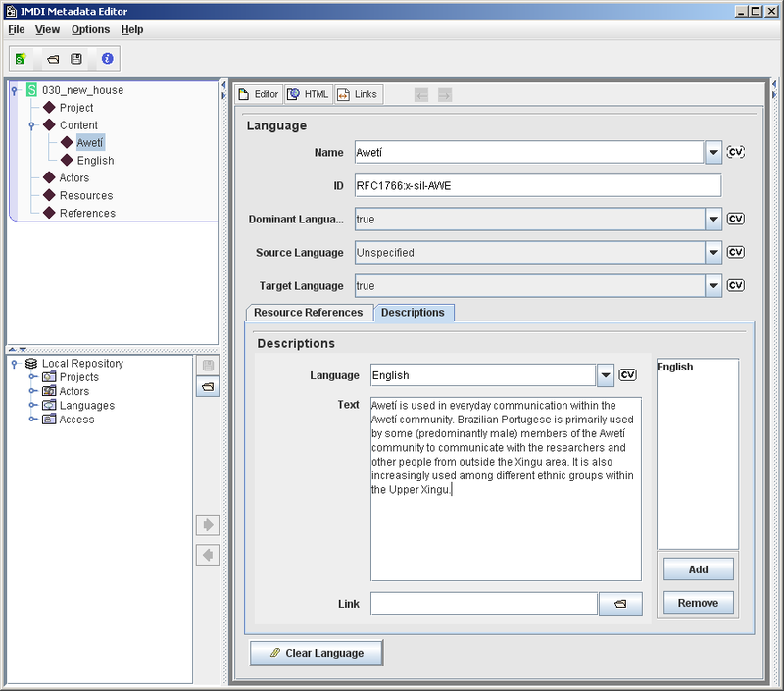Click the open file toolbar icon
The image size is (784, 691).
coord(53,59)
